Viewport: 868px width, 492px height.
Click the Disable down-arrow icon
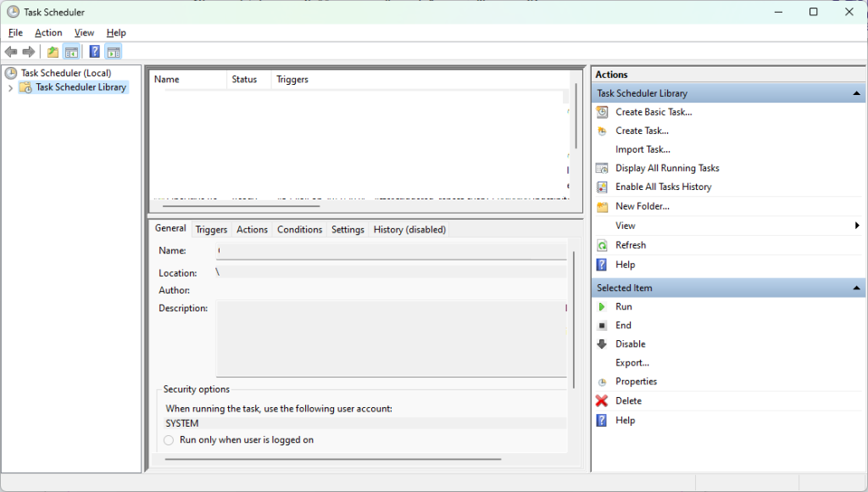603,344
